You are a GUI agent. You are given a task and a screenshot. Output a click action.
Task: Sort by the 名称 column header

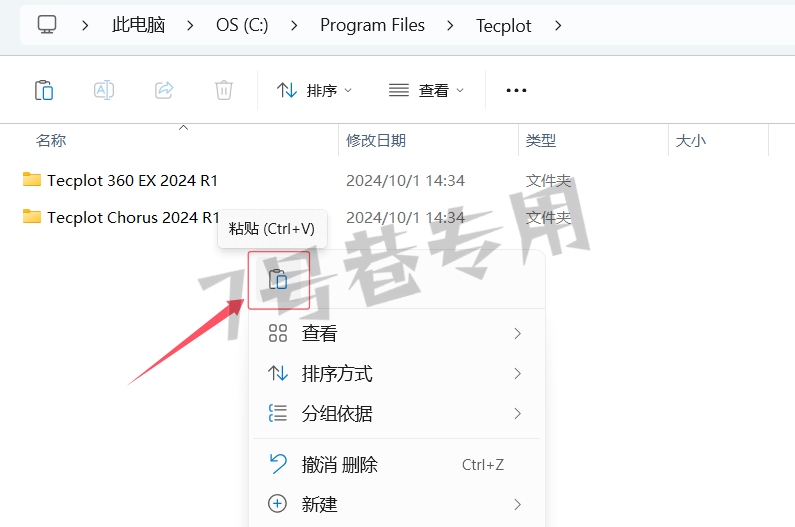(51, 140)
